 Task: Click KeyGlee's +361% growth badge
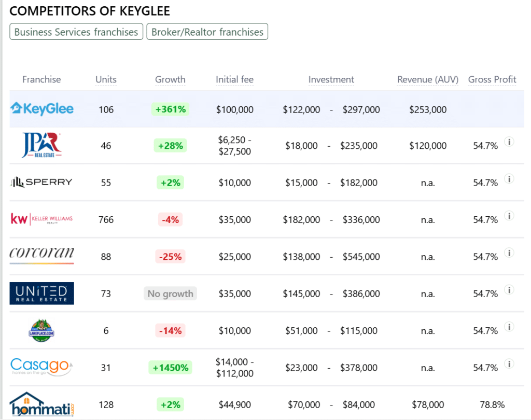[x=170, y=109]
